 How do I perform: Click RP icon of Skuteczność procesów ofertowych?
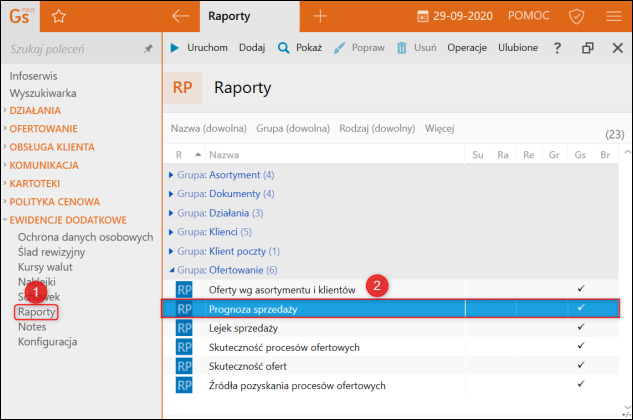click(x=184, y=347)
